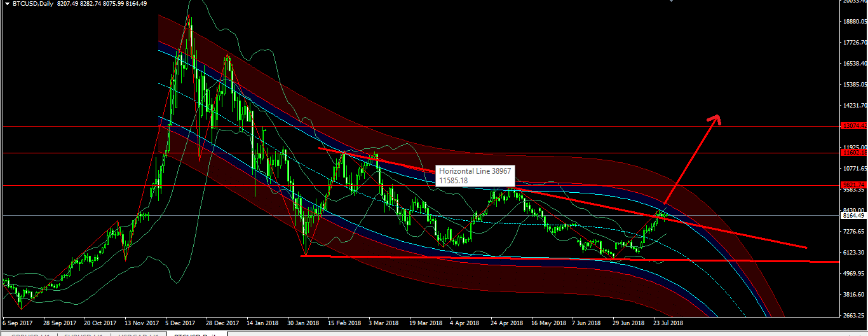Click 16538.40 on the price scale

click(x=855, y=64)
